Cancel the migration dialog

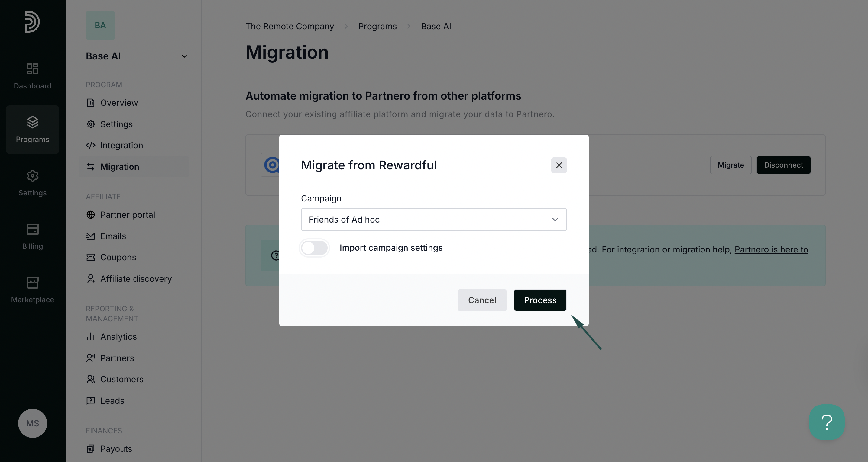tap(481, 300)
